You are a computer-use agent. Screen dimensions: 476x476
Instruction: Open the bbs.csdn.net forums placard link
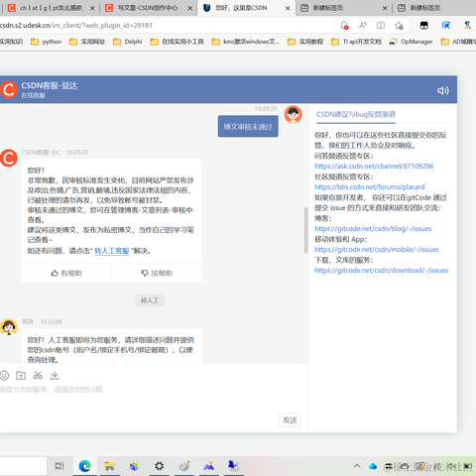(x=370, y=186)
